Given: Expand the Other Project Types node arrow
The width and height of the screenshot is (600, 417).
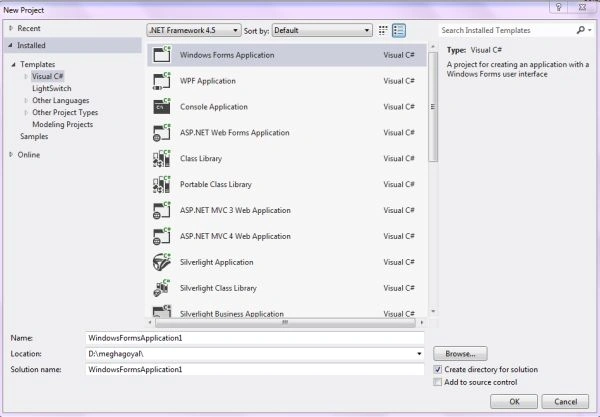Looking at the screenshot, I should (x=26, y=112).
